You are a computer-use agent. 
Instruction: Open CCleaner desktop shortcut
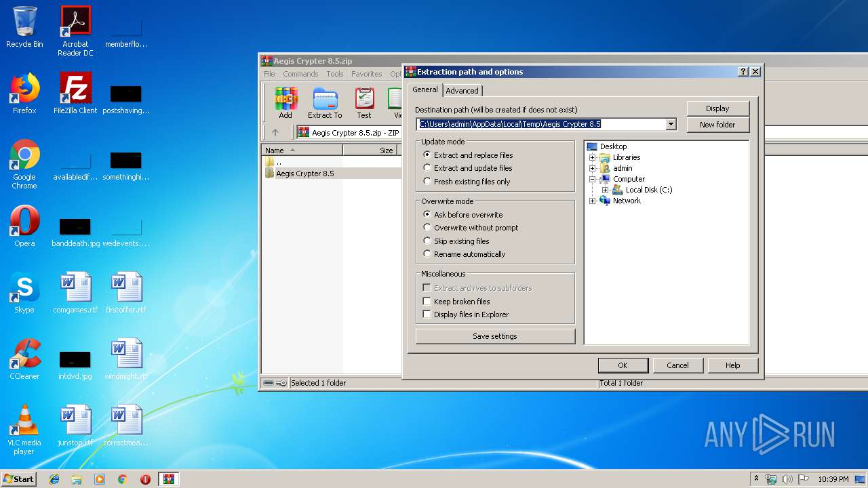24,359
